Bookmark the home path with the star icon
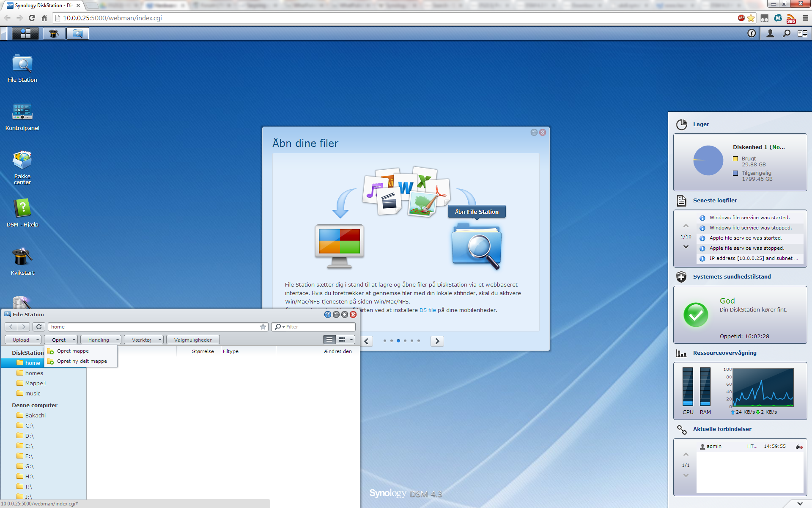812x508 pixels. (x=263, y=327)
